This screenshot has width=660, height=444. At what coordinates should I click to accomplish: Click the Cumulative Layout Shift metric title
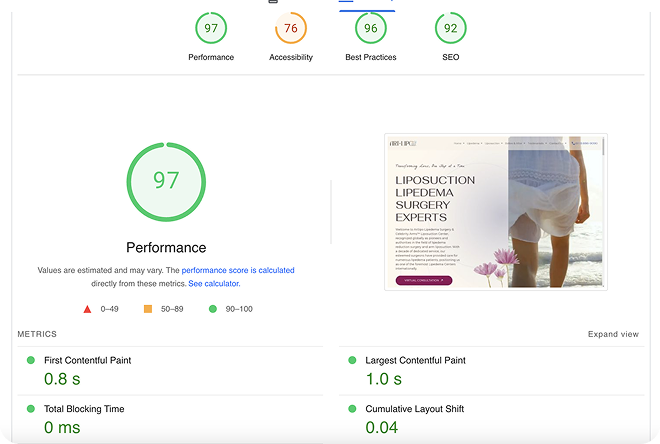click(413, 409)
